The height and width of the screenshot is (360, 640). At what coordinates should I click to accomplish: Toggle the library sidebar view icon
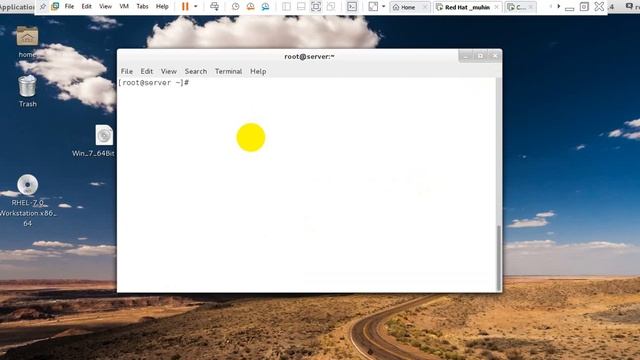(x=287, y=7)
